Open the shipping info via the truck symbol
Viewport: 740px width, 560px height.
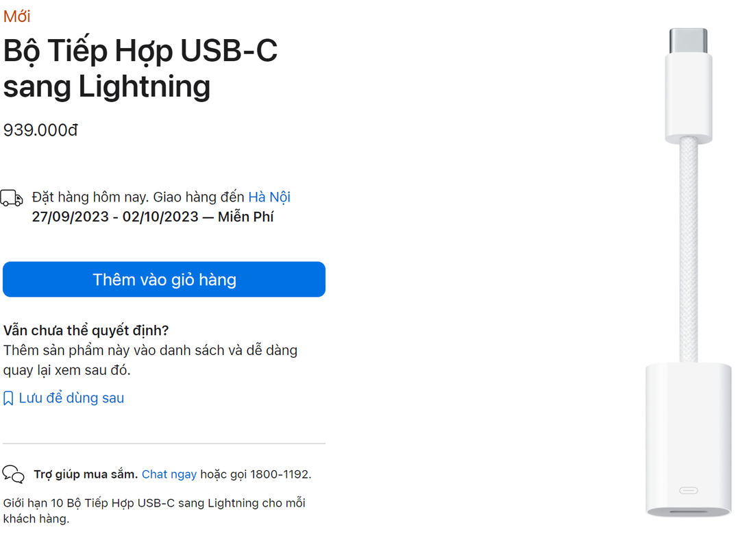coord(12,197)
